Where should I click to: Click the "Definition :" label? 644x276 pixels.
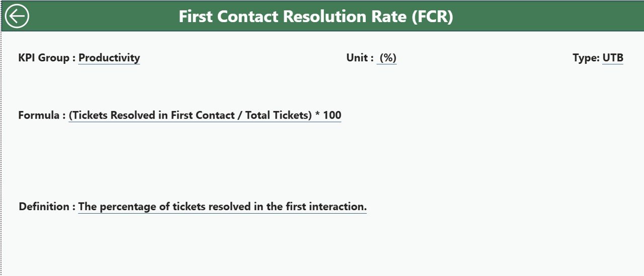[x=47, y=207]
